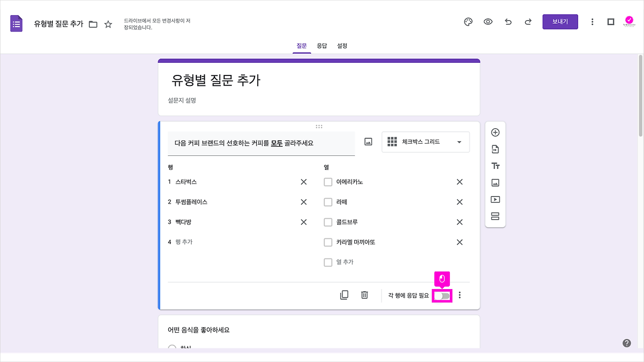Duplicate the coffee question with copy icon

pyautogui.click(x=344, y=295)
